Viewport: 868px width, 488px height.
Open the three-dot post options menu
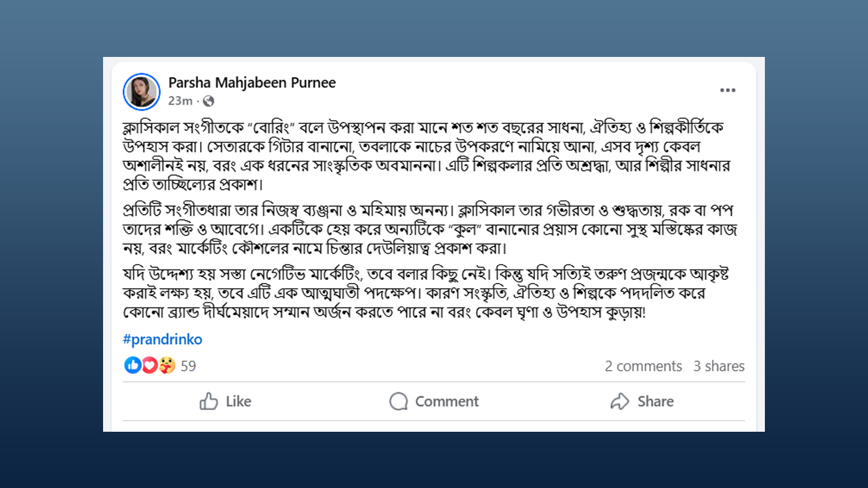click(x=728, y=90)
